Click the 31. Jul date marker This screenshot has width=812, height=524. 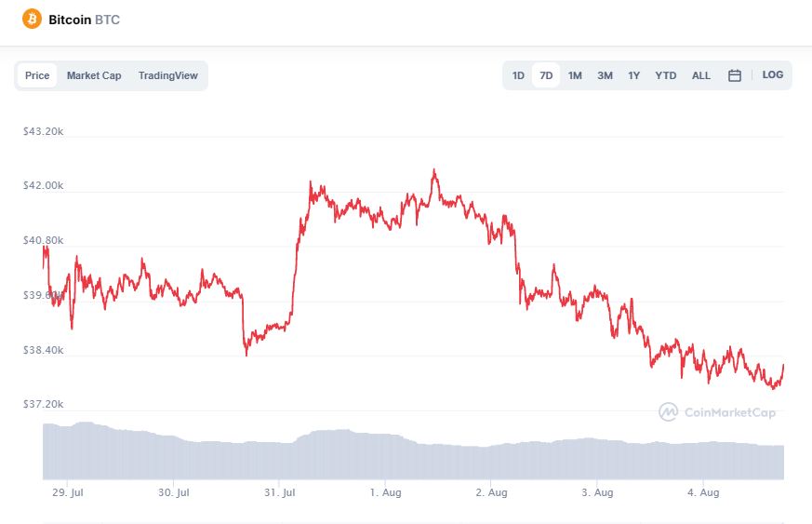[280, 492]
